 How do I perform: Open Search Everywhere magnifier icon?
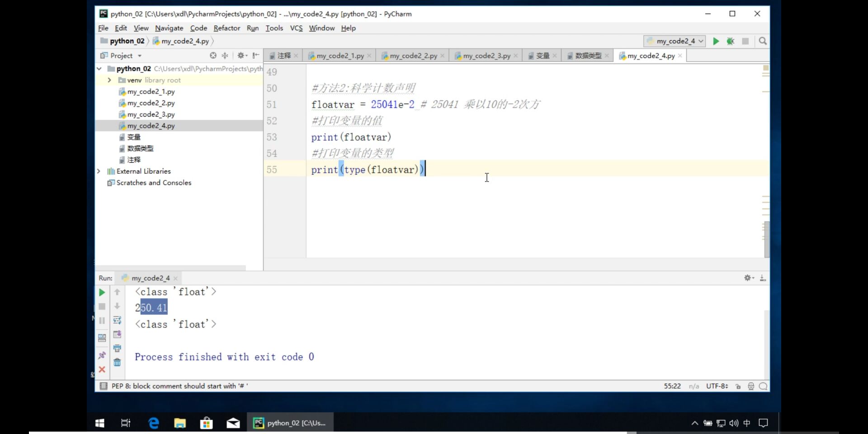tap(763, 41)
